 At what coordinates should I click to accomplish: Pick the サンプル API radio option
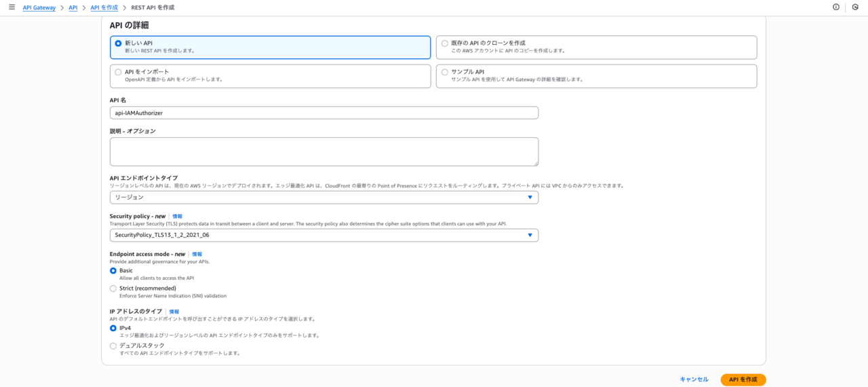pyautogui.click(x=445, y=72)
